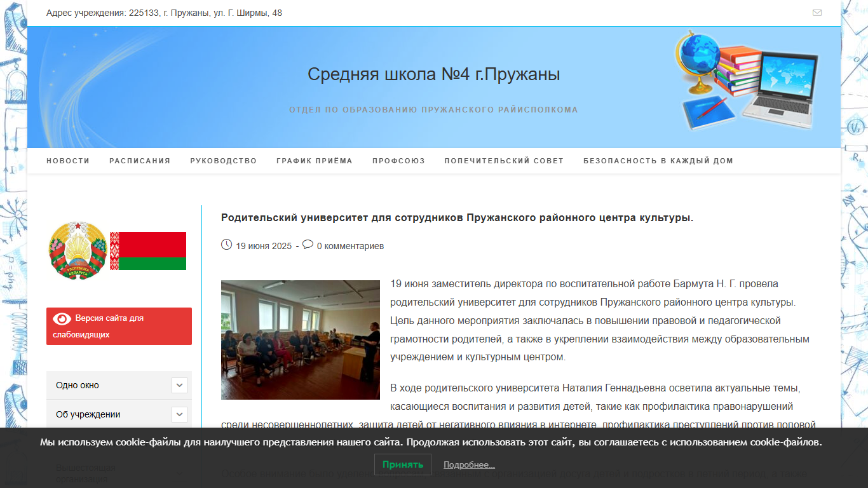Click the Belarus coat of arms emblem
This screenshot has width=868, height=488.
[78, 250]
